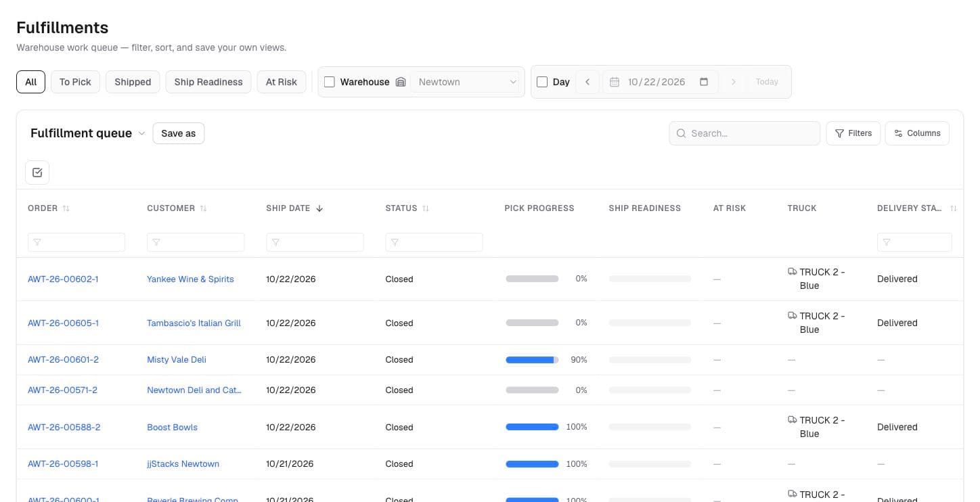
Task: Toggle Ship Date descending sort arrow
Action: (x=319, y=208)
